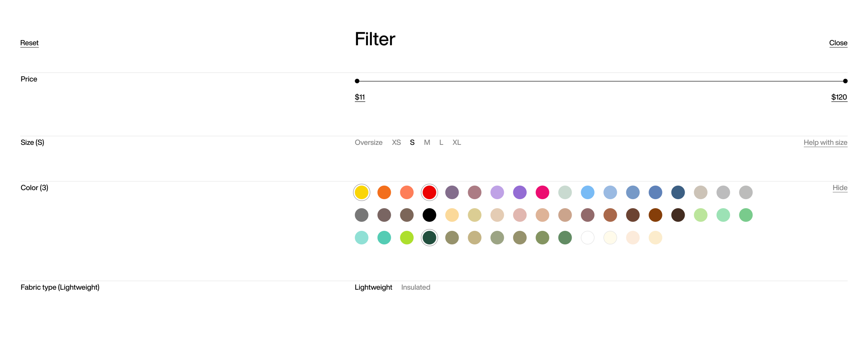The width and height of the screenshot is (868, 344).
Task: Choose the navy blue color swatch
Action: pyautogui.click(x=678, y=192)
